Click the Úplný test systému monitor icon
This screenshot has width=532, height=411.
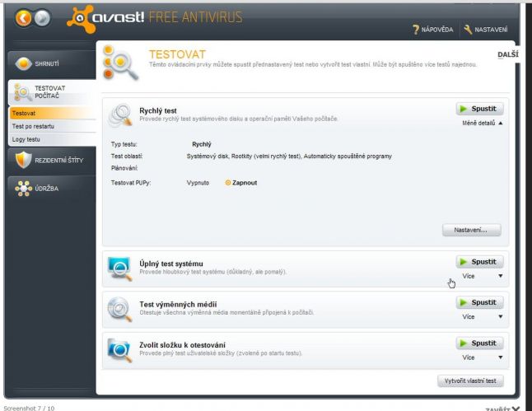click(x=119, y=269)
